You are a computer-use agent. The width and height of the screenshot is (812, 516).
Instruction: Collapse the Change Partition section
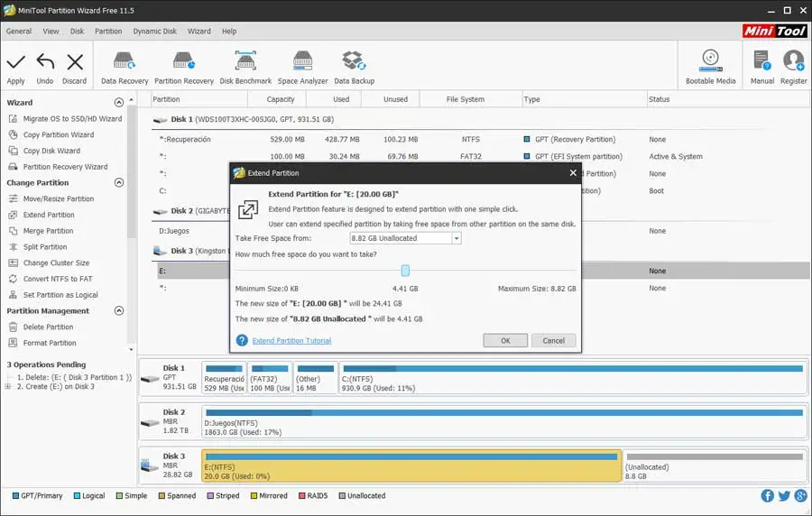[118, 183]
